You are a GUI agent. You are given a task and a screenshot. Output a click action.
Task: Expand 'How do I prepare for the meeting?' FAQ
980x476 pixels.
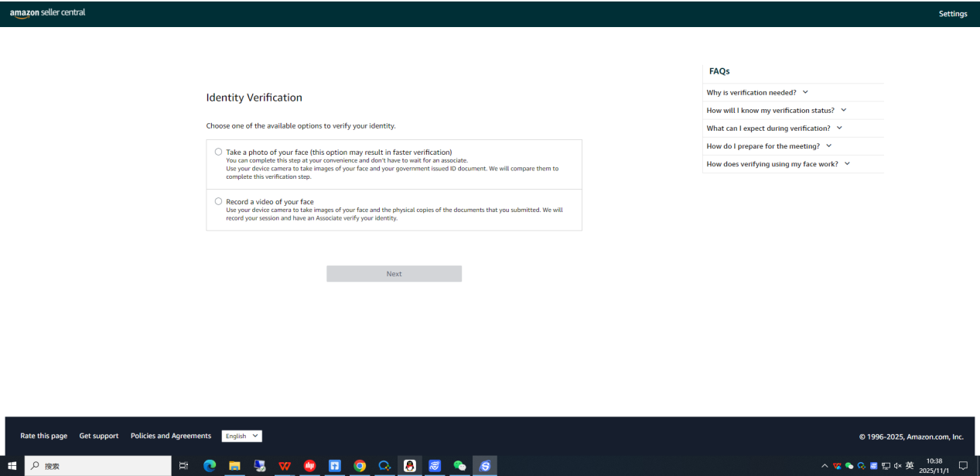pos(768,146)
